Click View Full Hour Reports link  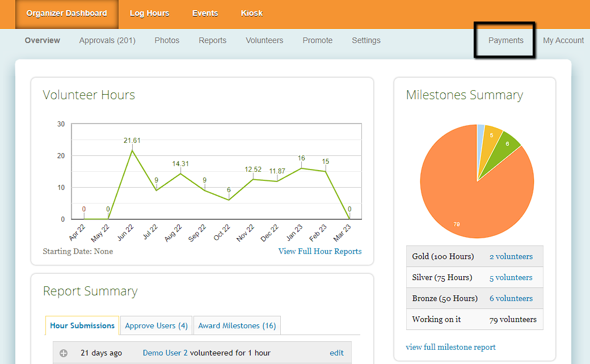tap(319, 251)
